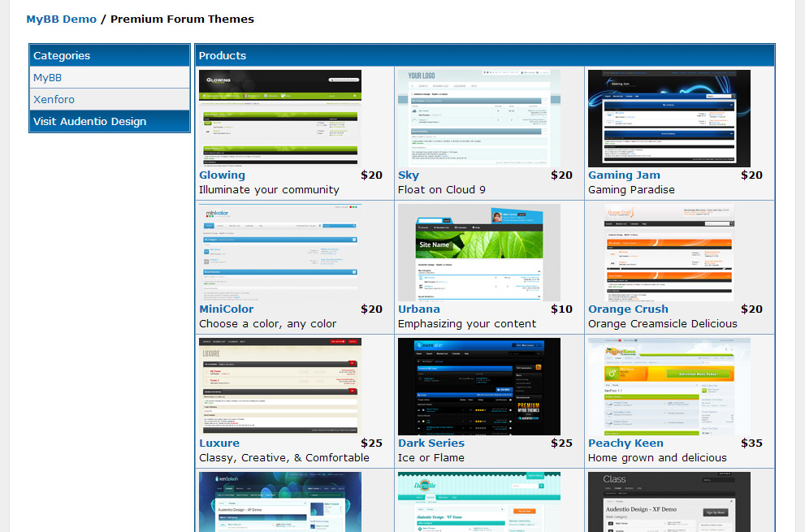Click the Gaming Jam theme screenshot
Screen dimensions: 805x532
(669, 119)
